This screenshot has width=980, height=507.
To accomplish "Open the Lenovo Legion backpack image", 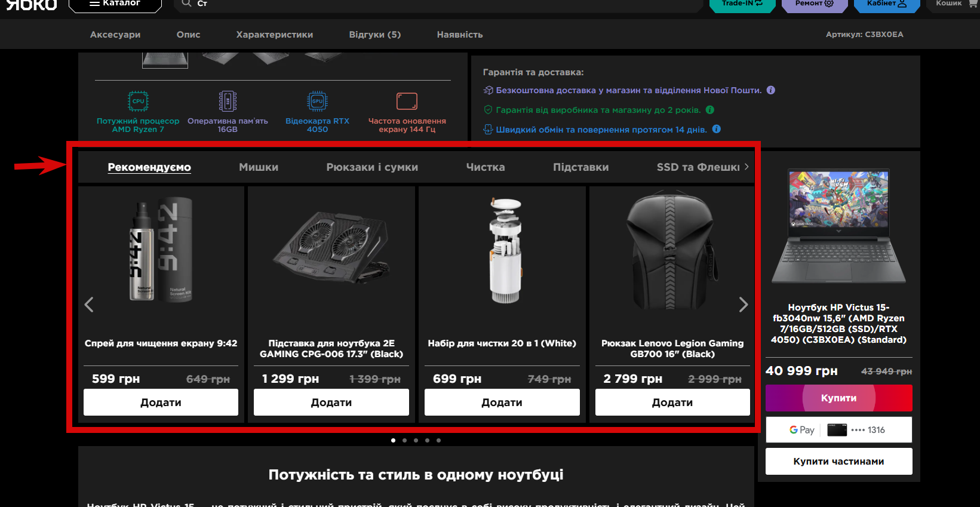I will tap(672, 250).
